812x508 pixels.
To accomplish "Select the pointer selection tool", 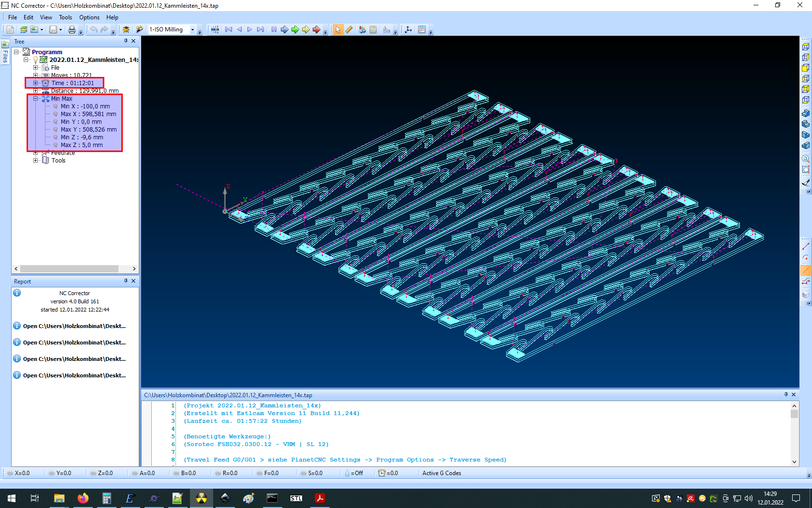I will click(338, 30).
